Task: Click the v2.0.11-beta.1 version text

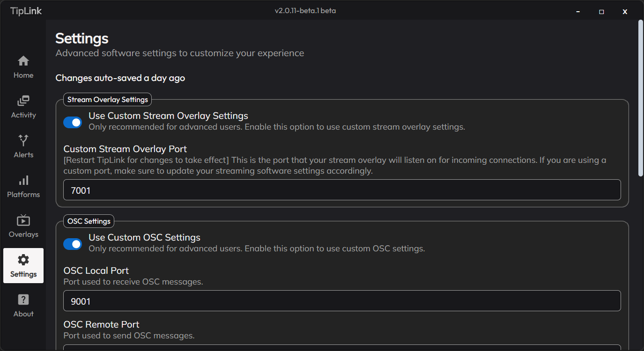Action: (x=305, y=10)
